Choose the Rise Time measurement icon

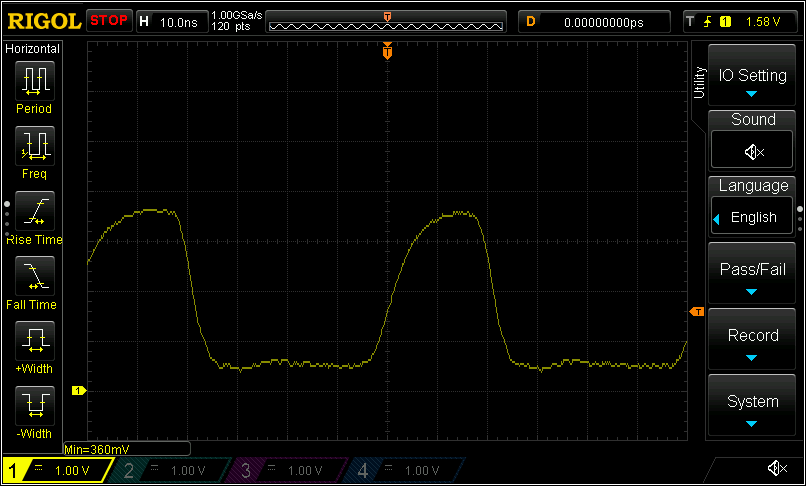click(36, 211)
